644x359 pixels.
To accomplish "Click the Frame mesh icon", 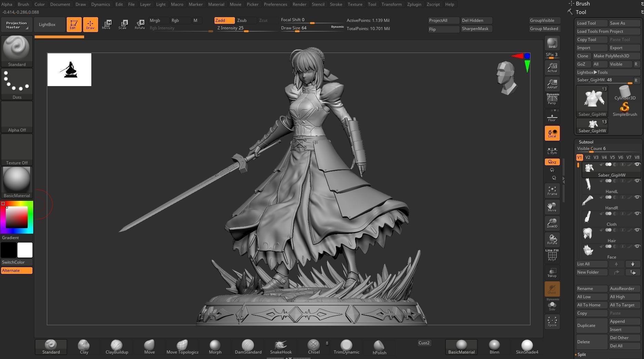I will pos(552,191).
